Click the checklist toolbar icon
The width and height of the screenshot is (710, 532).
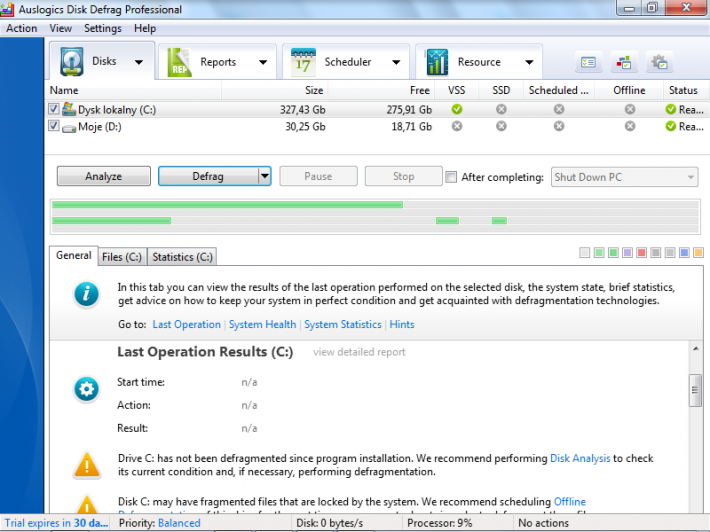[588, 62]
